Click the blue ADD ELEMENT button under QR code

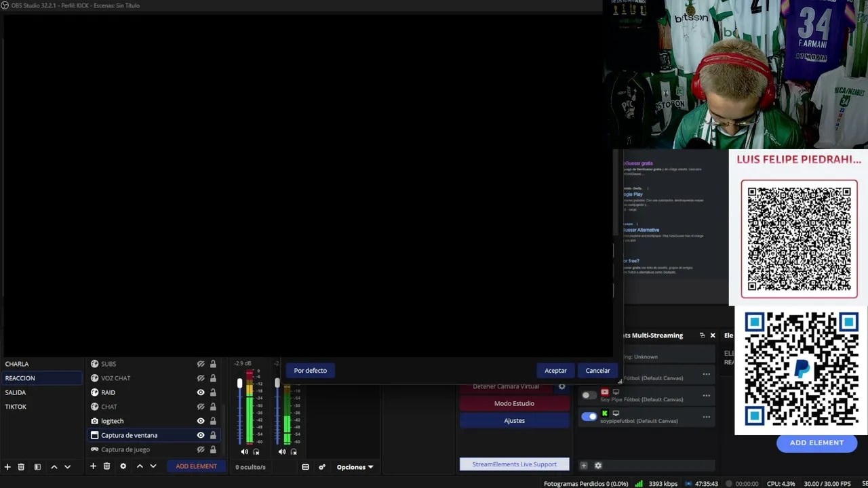coord(816,443)
